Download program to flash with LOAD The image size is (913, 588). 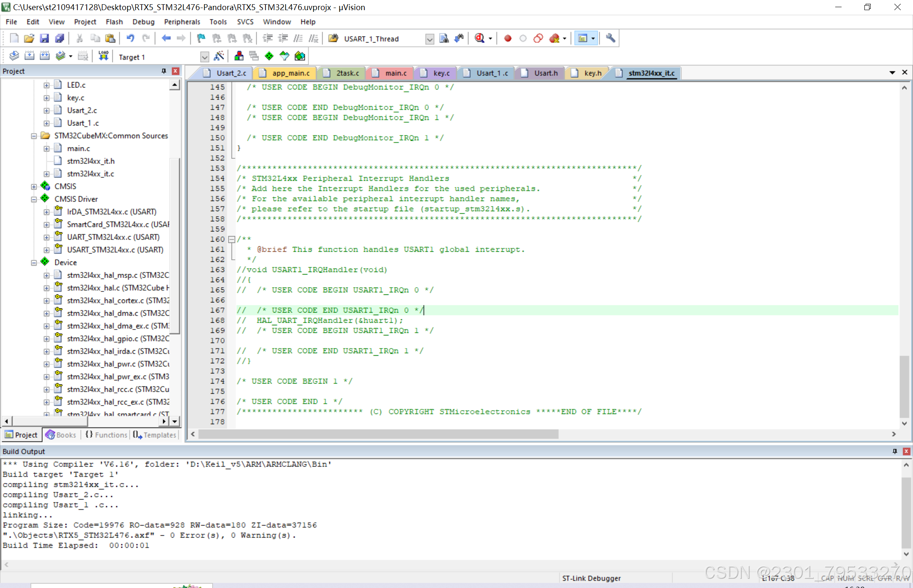tap(104, 55)
